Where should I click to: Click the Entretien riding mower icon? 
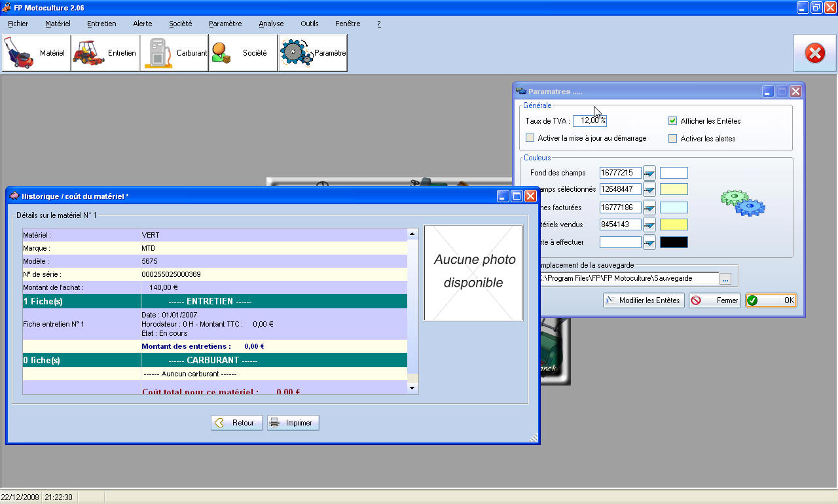[105, 53]
